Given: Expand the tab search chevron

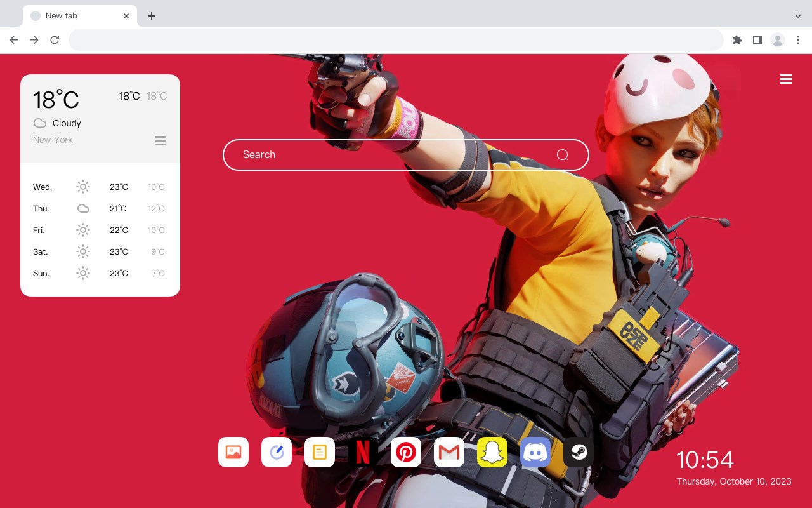Looking at the screenshot, I should (798, 16).
